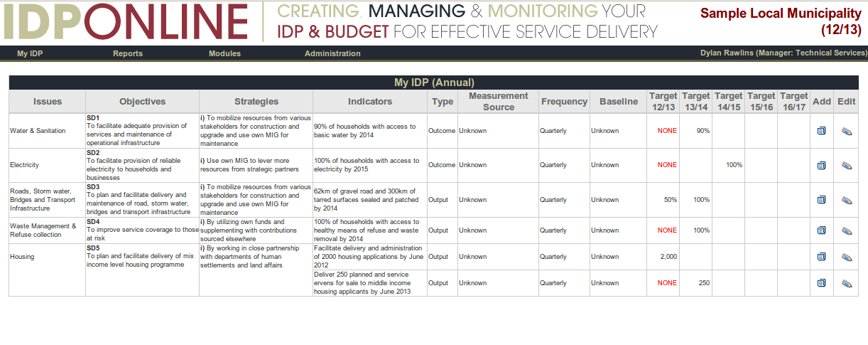Open the Modules menu
This screenshot has width=868, height=345.
[x=224, y=53]
